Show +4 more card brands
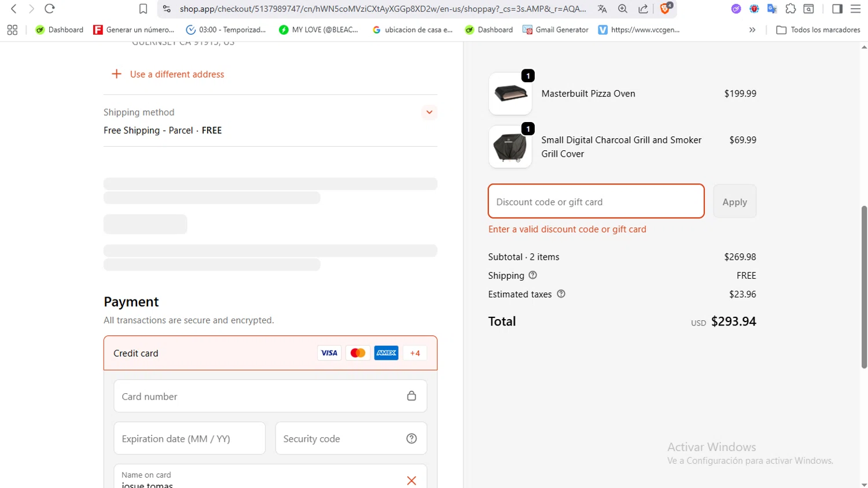868x488 pixels. coord(415,353)
